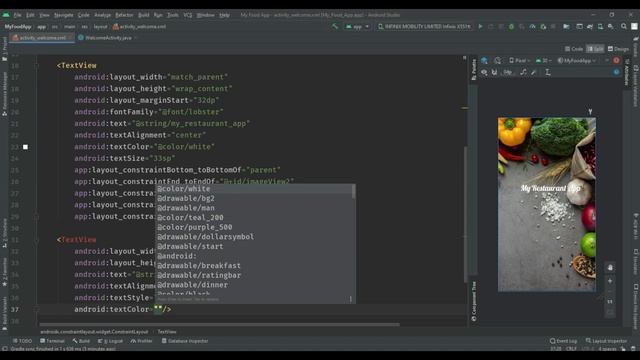Click the blue info icon under the design toolbar

[616, 72]
